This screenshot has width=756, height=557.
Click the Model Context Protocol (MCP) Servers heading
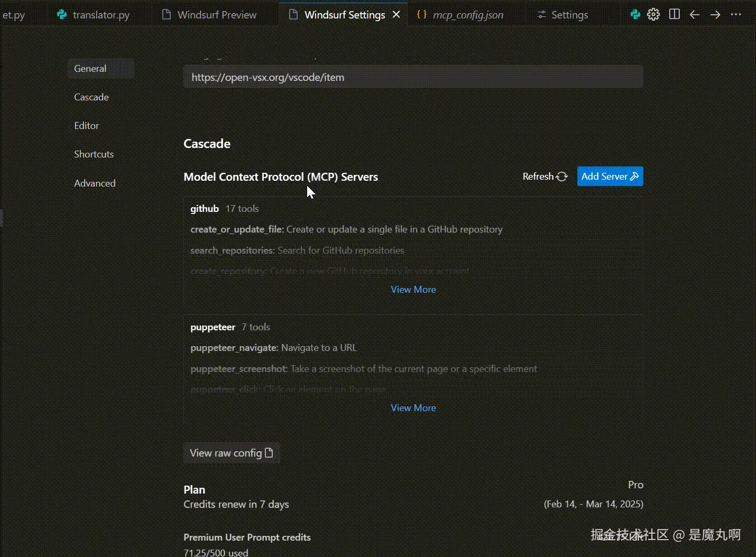[x=281, y=177]
